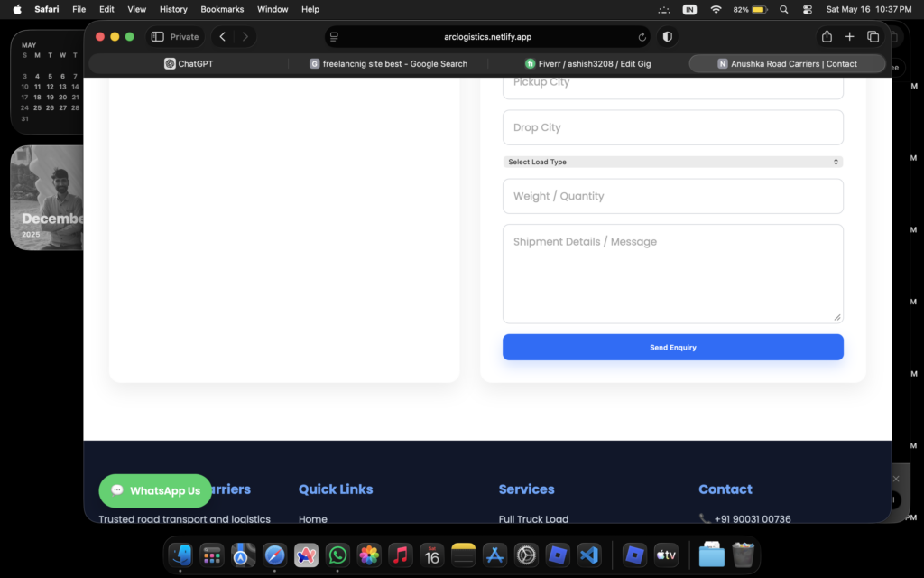924x578 pixels.
Task: Open the Help menu
Action: 310,9
